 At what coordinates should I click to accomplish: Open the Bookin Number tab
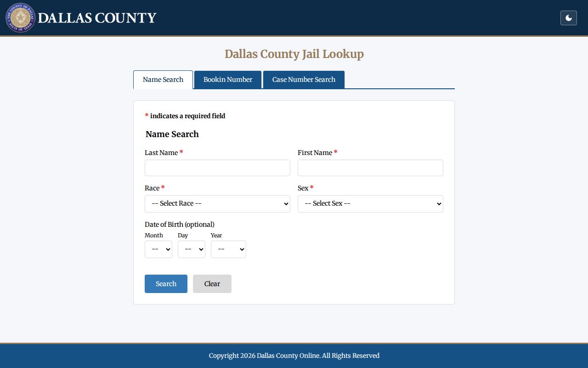228,80
